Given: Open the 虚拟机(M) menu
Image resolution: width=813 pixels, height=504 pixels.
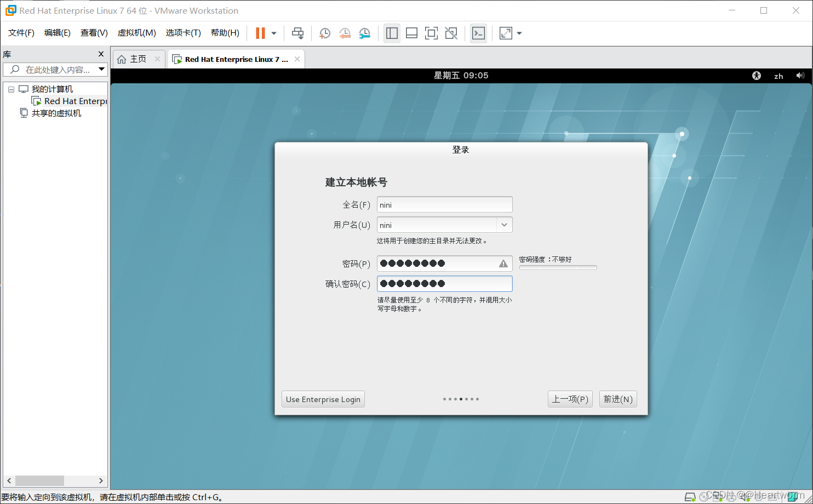Looking at the screenshot, I should (x=137, y=33).
